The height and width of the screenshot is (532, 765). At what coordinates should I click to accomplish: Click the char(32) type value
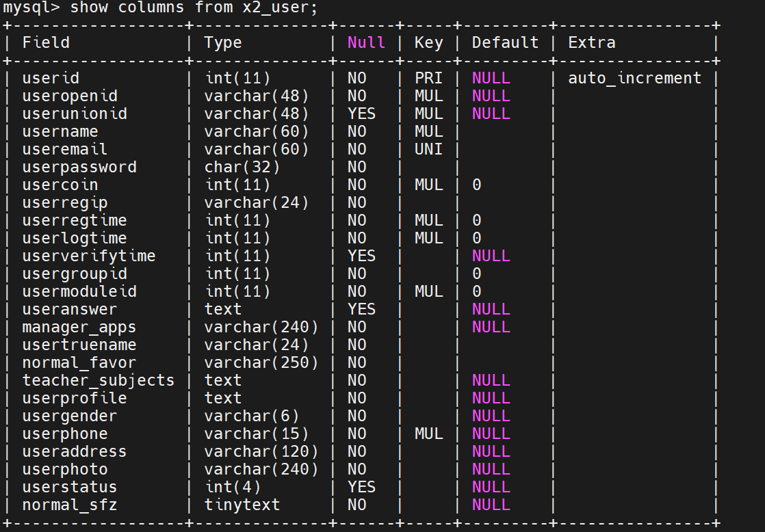tap(242, 167)
